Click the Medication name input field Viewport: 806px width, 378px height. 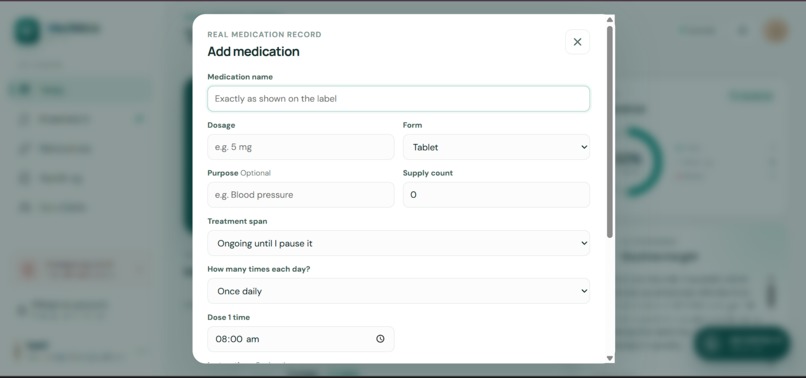(x=398, y=99)
